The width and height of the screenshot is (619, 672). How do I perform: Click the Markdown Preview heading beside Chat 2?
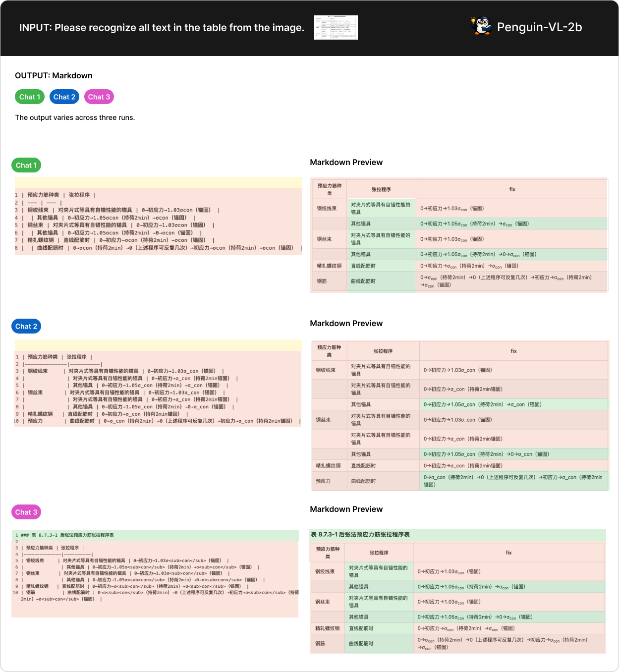point(346,324)
